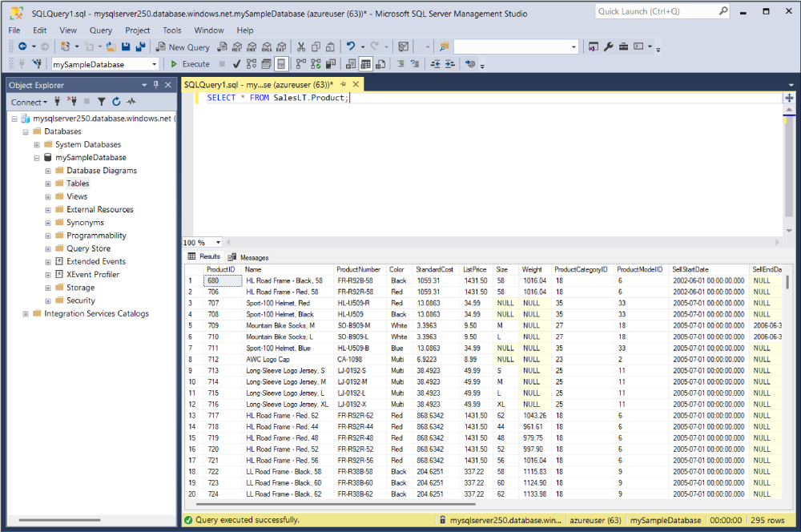The width and height of the screenshot is (801, 532).
Task: Toggle IntelliSense Enabled button
Action: (280, 64)
